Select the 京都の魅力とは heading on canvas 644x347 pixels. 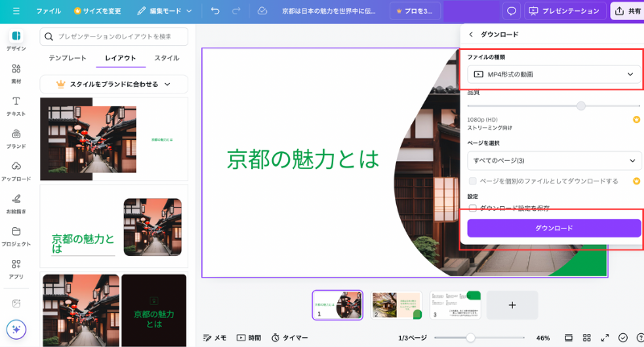pos(303,159)
